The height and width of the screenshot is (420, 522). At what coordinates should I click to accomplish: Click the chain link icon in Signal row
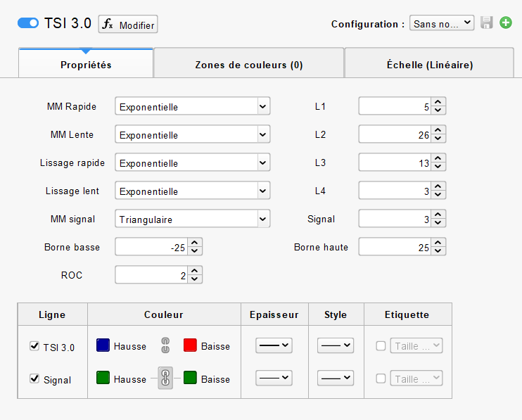165,378
